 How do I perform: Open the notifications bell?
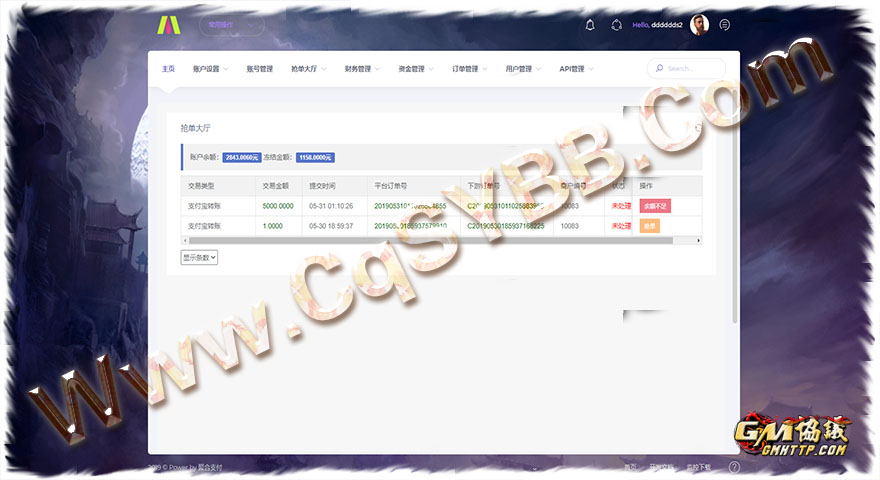[590, 25]
